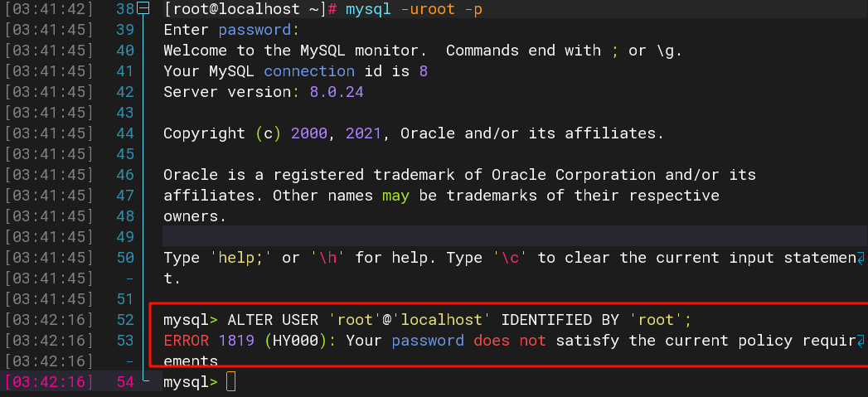The width and height of the screenshot is (868, 397).
Task: Click line number 51
Action: (x=126, y=299)
